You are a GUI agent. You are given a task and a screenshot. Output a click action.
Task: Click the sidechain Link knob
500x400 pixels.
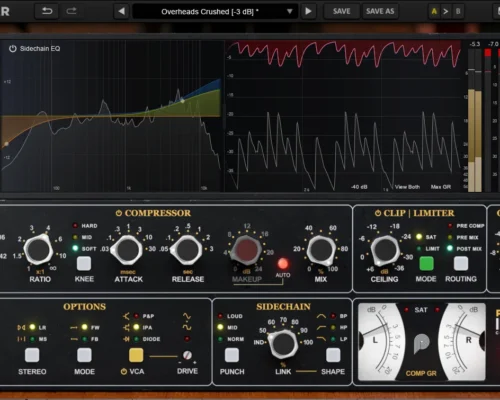283,343
